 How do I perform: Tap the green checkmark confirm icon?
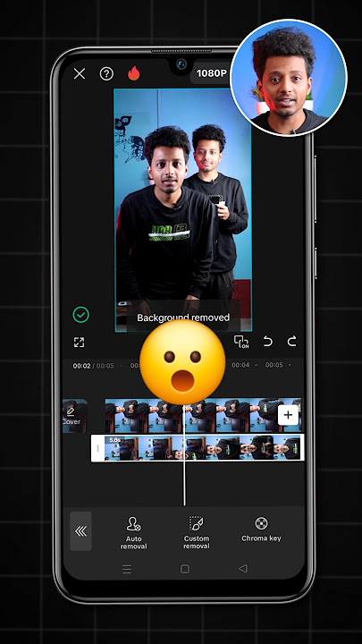[80, 315]
